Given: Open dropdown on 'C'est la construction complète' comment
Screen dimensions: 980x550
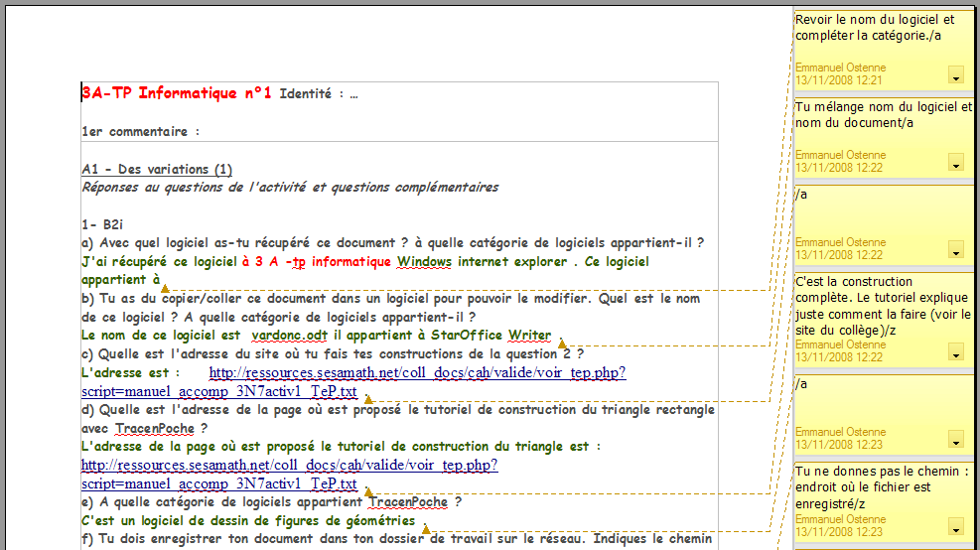Looking at the screenshot, I should pyautogui.click(x=955, y=353).
